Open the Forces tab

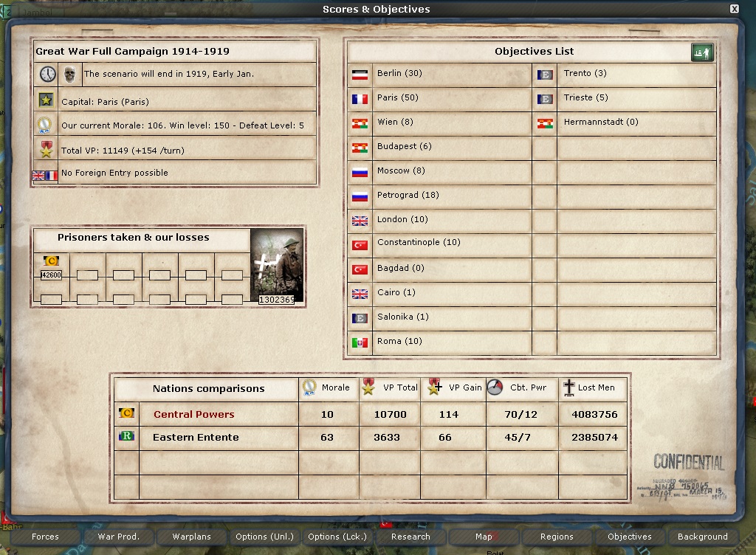45,537
